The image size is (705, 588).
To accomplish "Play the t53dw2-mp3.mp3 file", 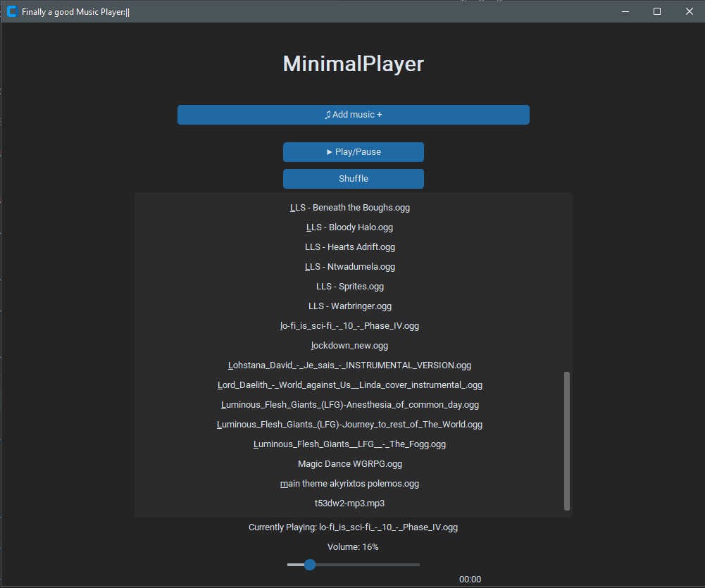I will (x=349, y=503).
